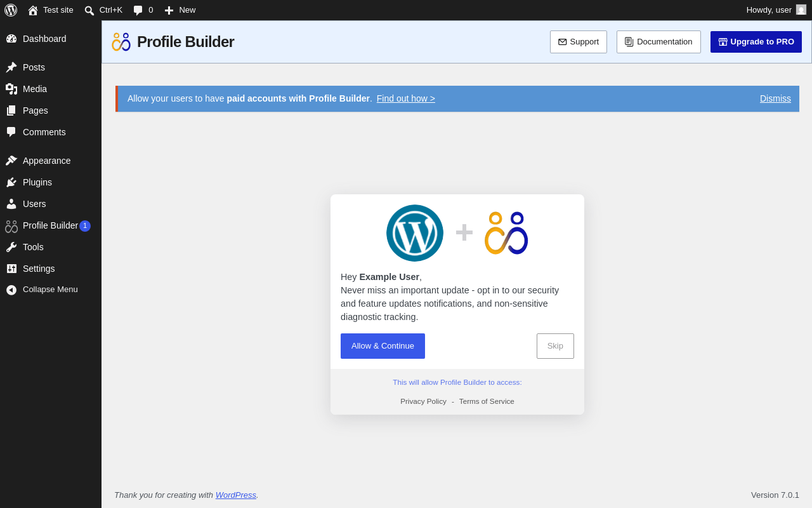Click the Appearance paintbrush icon
The width and height of the screenshot is (812, 508).
[11, 161]
